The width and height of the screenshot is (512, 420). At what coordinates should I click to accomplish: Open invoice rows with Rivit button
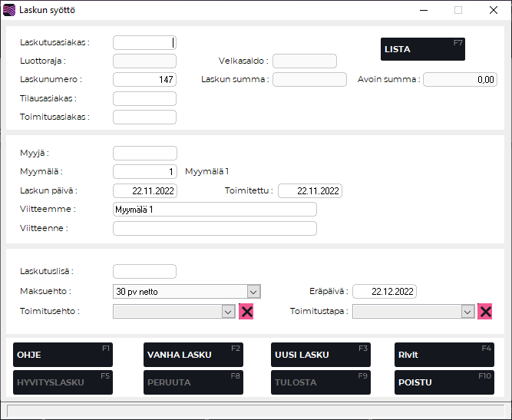pos(444,355)
